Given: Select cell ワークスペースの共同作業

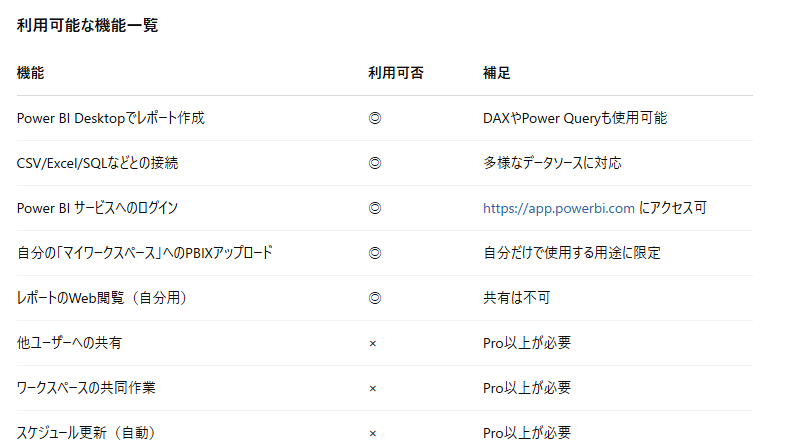Looking at the screenshot, I should point(86,388).
